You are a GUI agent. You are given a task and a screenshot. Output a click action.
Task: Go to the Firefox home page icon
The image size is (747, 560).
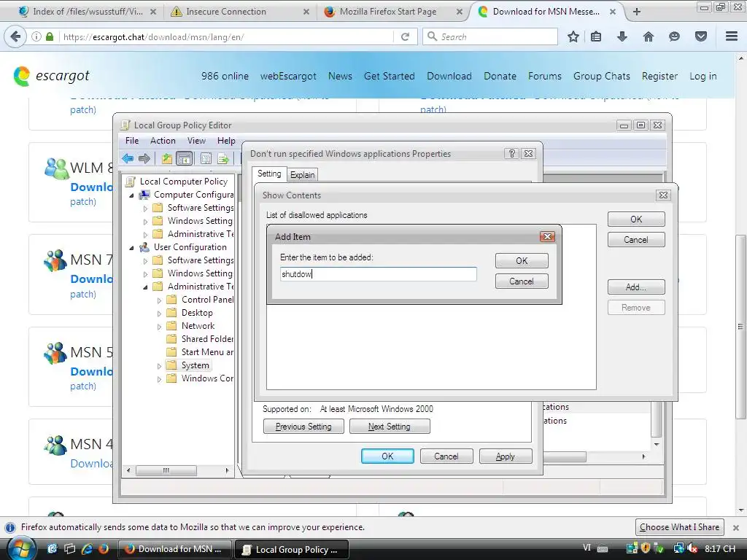649,36
